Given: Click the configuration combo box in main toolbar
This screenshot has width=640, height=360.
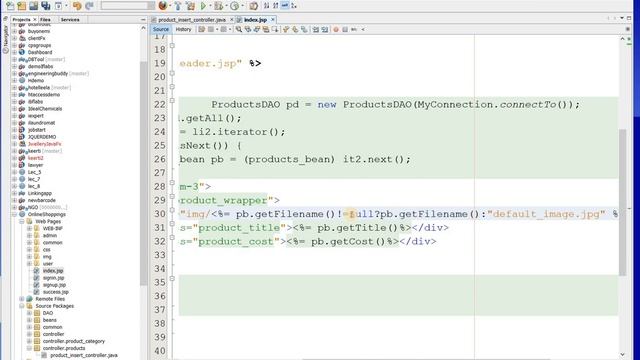Looking at the screenshot, I should [x=128, y=6].
